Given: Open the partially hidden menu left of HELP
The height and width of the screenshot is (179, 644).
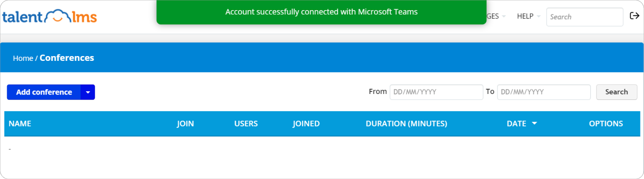Looking at the screenshot, I should [496, 16].
